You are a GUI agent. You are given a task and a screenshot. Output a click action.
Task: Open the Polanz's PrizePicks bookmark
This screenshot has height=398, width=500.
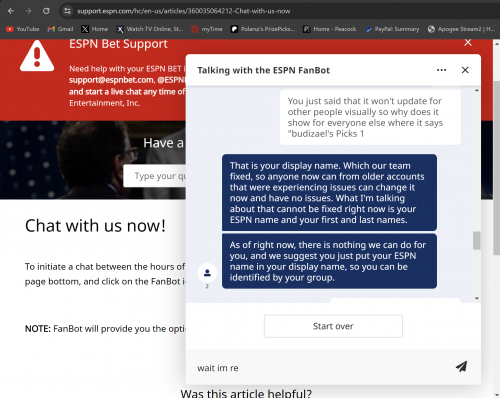[x=263, y=29]
